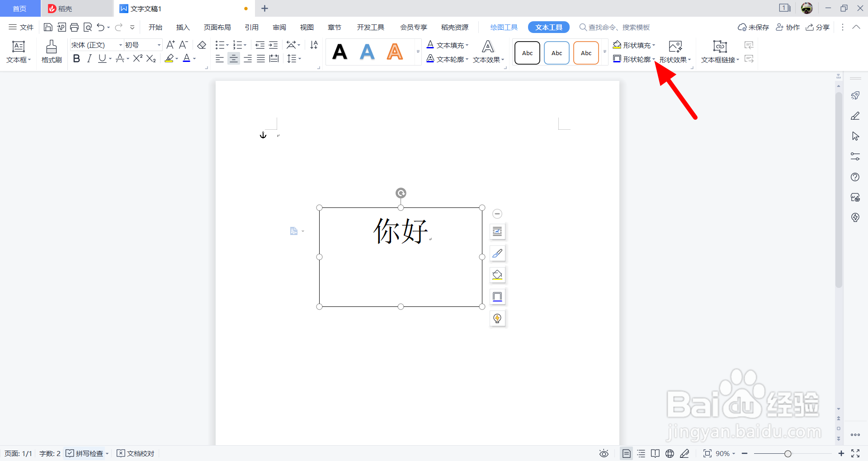868x461 pixels.
Task: Click the text highlight color swatch
Action: (169, 58)
